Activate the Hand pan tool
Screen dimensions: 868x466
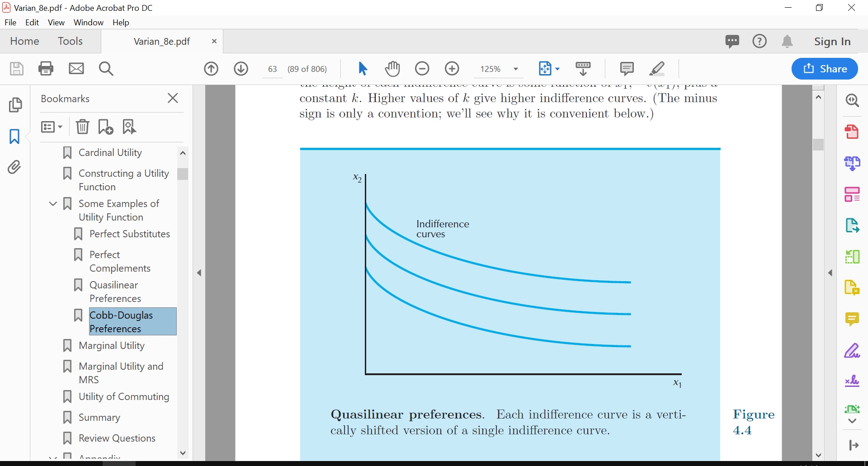point(392,69)
